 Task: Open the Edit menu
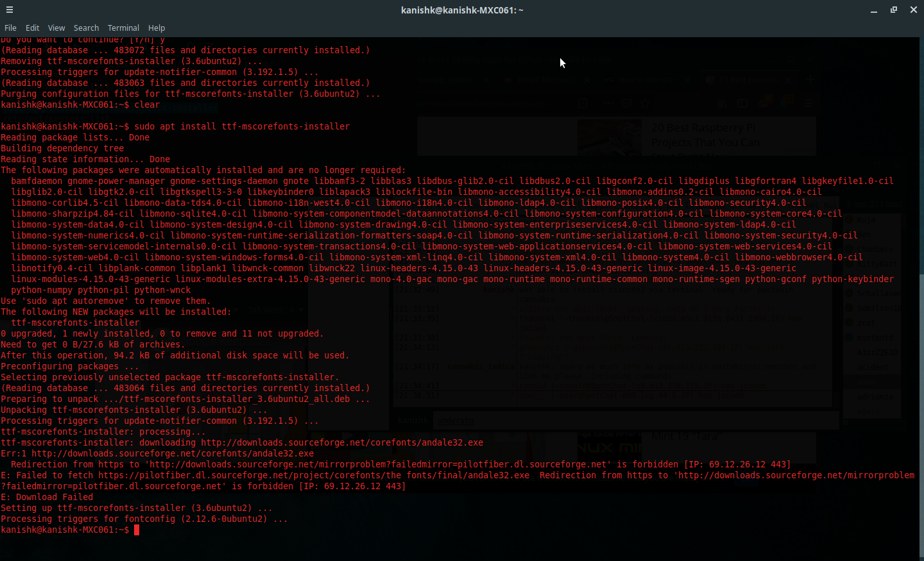coord(33,28)
